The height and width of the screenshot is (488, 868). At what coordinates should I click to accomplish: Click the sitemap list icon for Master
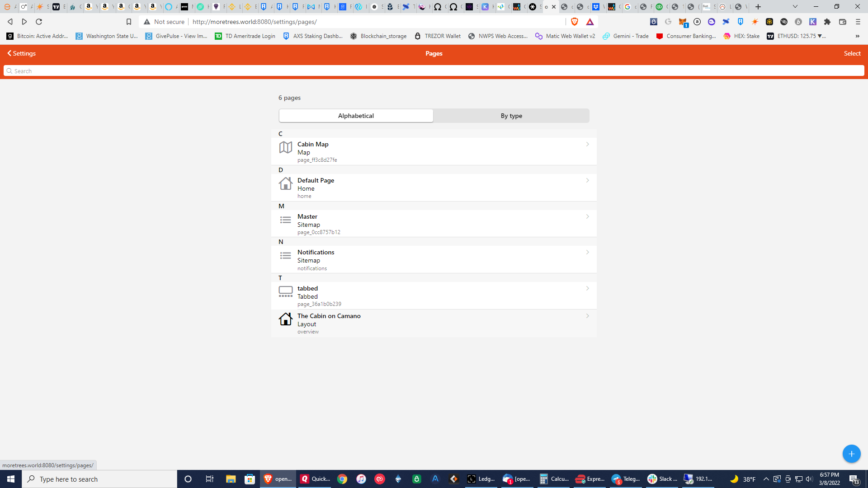[286, 220]
